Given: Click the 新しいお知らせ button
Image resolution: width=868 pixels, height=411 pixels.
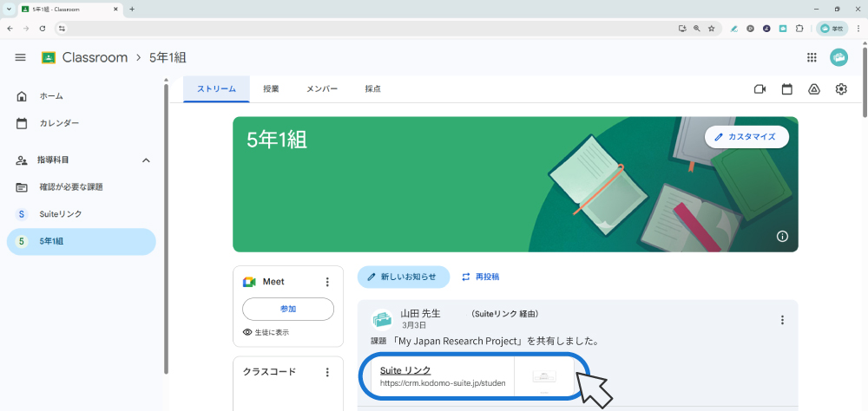Looking at the screenshot, I should pos(403,277).
